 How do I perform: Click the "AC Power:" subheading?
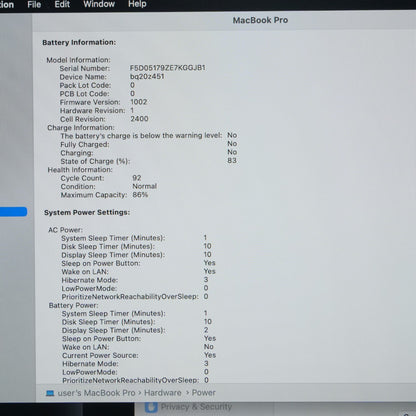click(x=65, y=230)
